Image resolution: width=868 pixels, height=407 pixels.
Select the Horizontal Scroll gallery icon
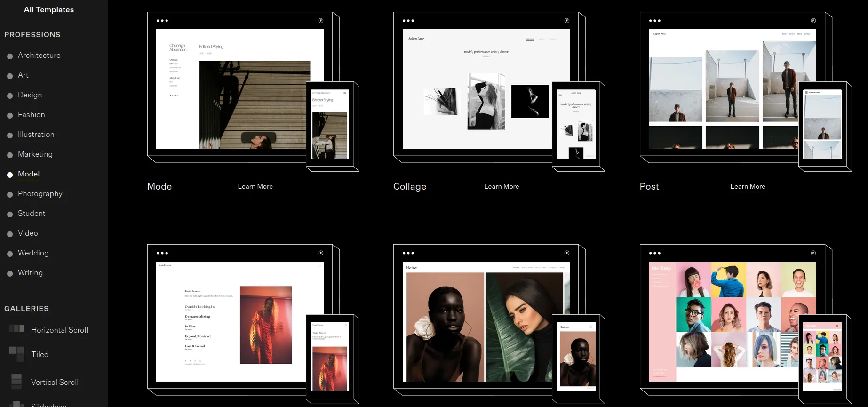[16, 328]
